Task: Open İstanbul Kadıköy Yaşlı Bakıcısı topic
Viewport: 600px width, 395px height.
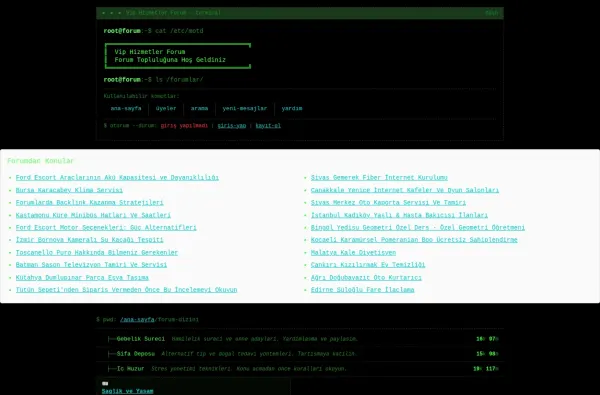Action: pyautogui.click(x=399, y=215)
